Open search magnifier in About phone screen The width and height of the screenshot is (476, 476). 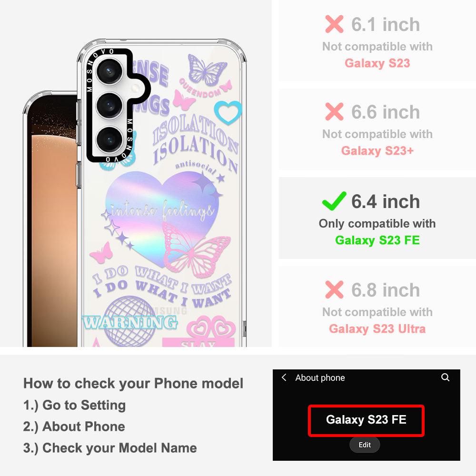(x=445, y=377)
